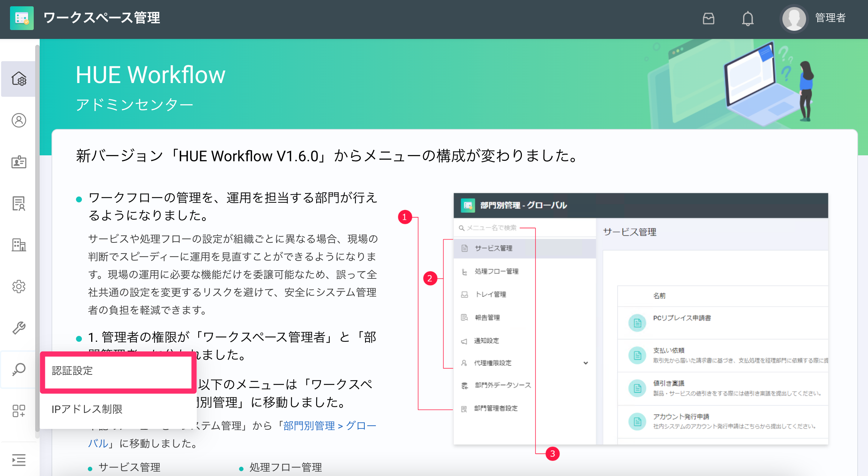Follow the 部門別管理 > グローバル link
The width and height of the screenshot is (868, 476).
pyautogui.click(x=329, y=426)
